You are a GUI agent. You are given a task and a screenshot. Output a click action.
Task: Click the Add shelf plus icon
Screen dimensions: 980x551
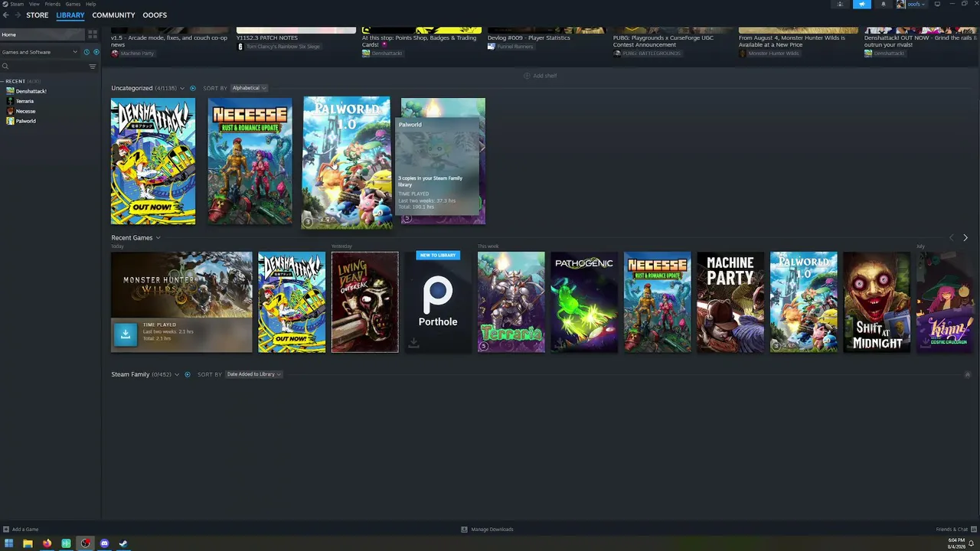[x=527, y=76]
